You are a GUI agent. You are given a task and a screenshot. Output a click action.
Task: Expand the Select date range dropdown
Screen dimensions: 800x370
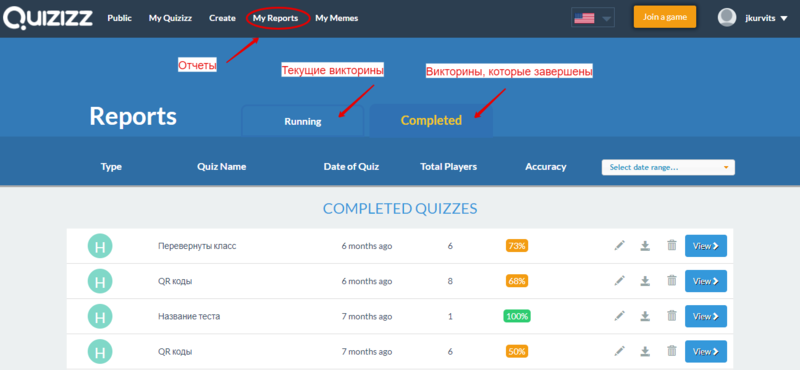point(668,167)
